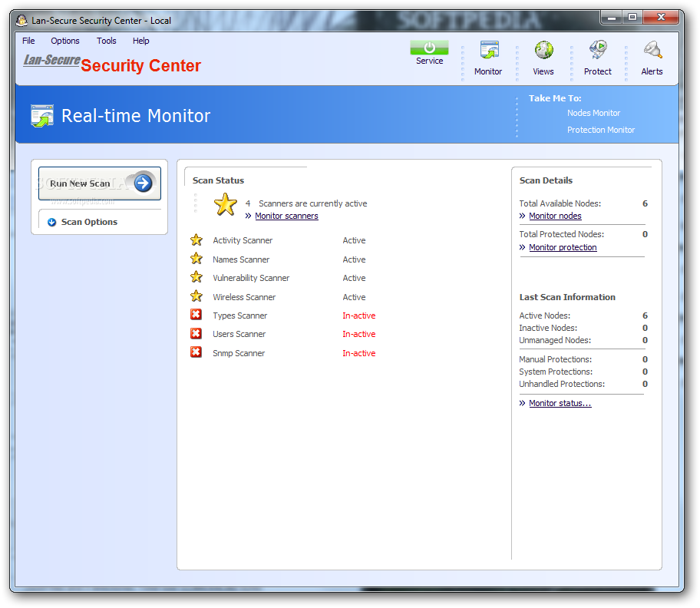Click the Active Nodes label
Screen dimensions: 700x608
click(544, 316)
